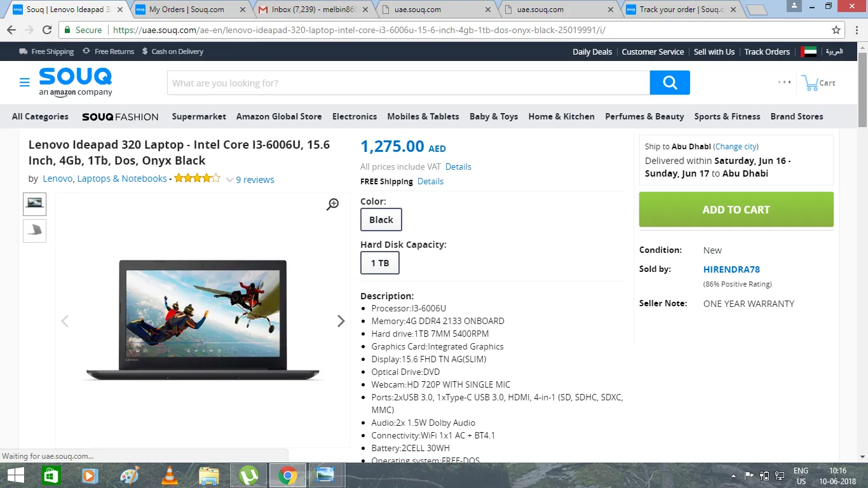Viewport: 868px width, 488px height.
Task: Expand All Categories menu
Action: (x=40, y=116)
